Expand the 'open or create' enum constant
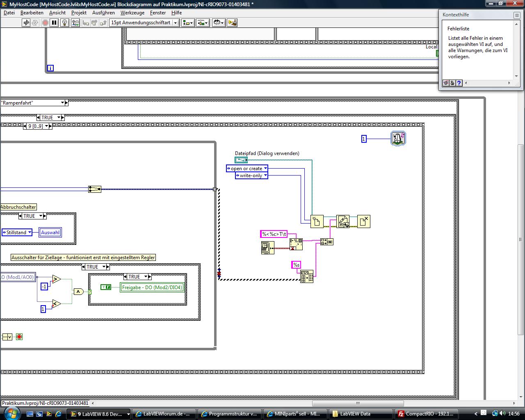 (265, 169)
